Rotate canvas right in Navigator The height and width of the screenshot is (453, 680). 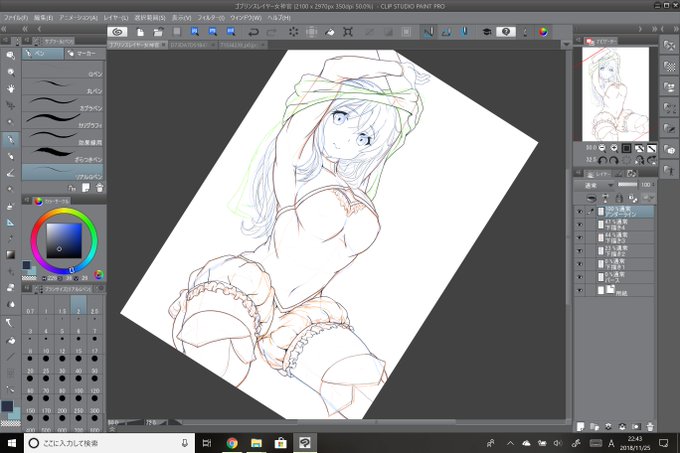pyautogui.click(x=614, y=160)
